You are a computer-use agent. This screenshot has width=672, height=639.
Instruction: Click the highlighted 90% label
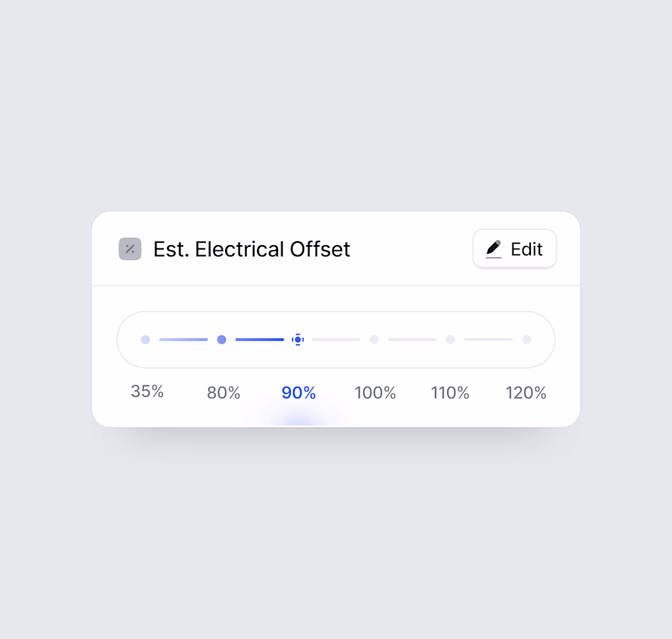pos(298,393)
